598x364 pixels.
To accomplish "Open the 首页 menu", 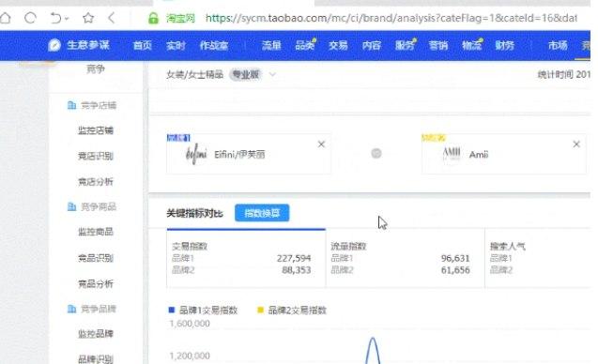I will [143, 46].
